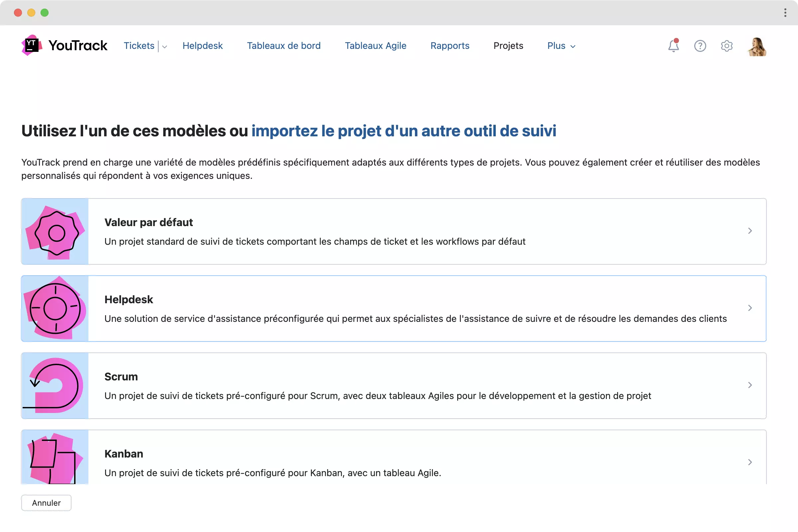Image resolution: width=798 pixels, height=532 pixels.
Task: Click chevron on Kanban template row
Action: click(750, 462)
